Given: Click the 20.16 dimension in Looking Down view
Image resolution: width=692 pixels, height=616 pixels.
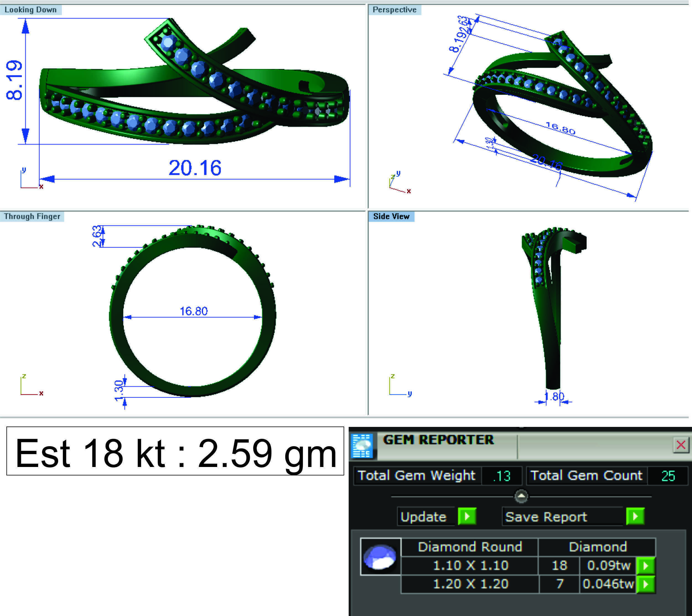Looking at the screenshot, I should click(195, 168).
